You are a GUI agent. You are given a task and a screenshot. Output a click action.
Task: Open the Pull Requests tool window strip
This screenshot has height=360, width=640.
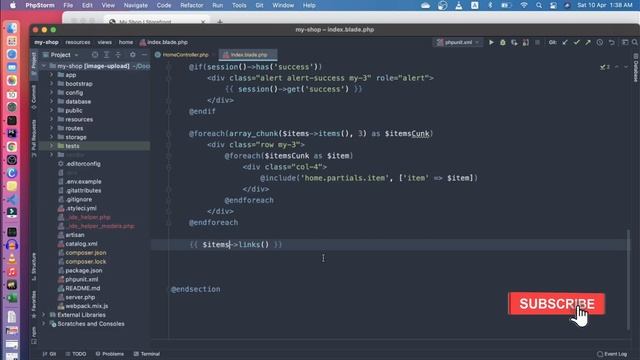(x=34, y=138)
